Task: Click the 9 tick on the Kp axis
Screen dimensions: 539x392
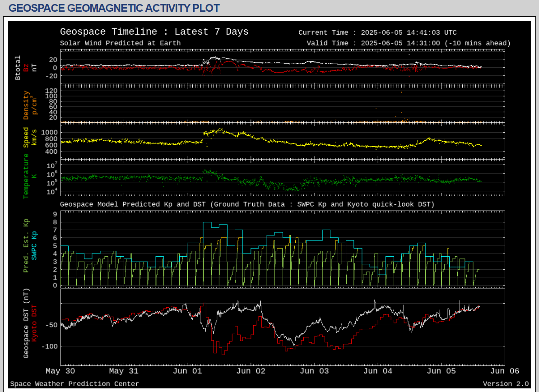Action: click(55, 214)
